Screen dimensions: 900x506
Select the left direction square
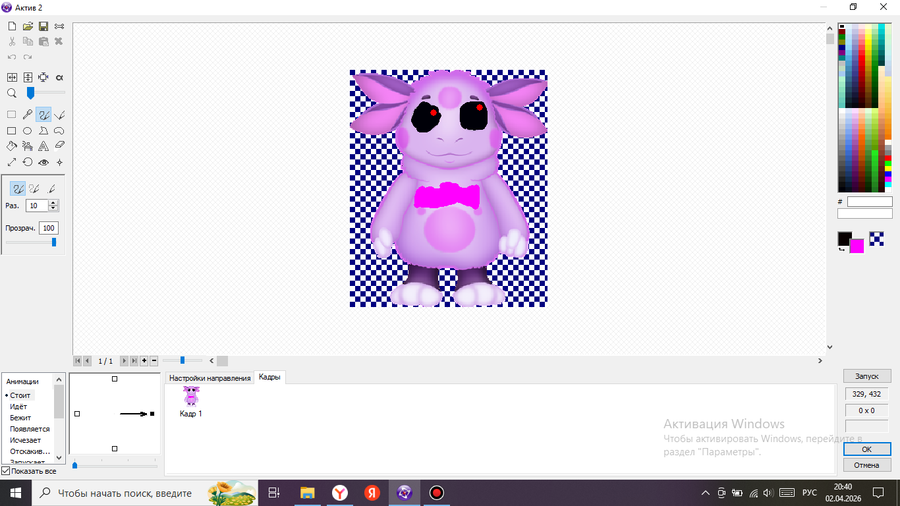coord(77,414)
